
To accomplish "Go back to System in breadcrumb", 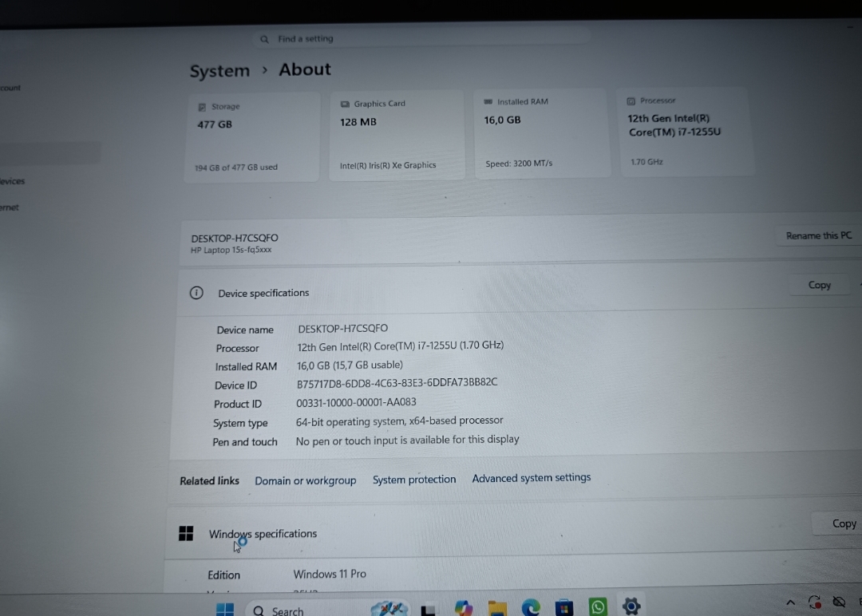I will [219, 71].
